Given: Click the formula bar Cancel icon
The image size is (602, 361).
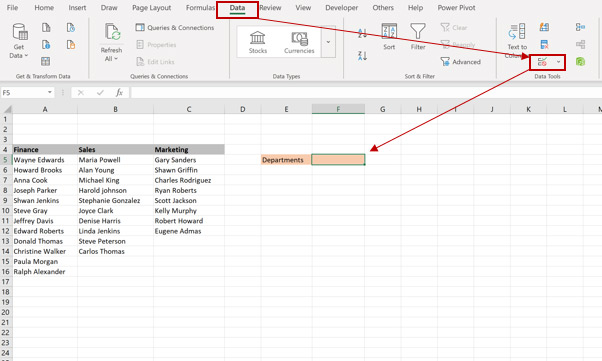Looking at the screenshot, I should (x=81, y=93).
